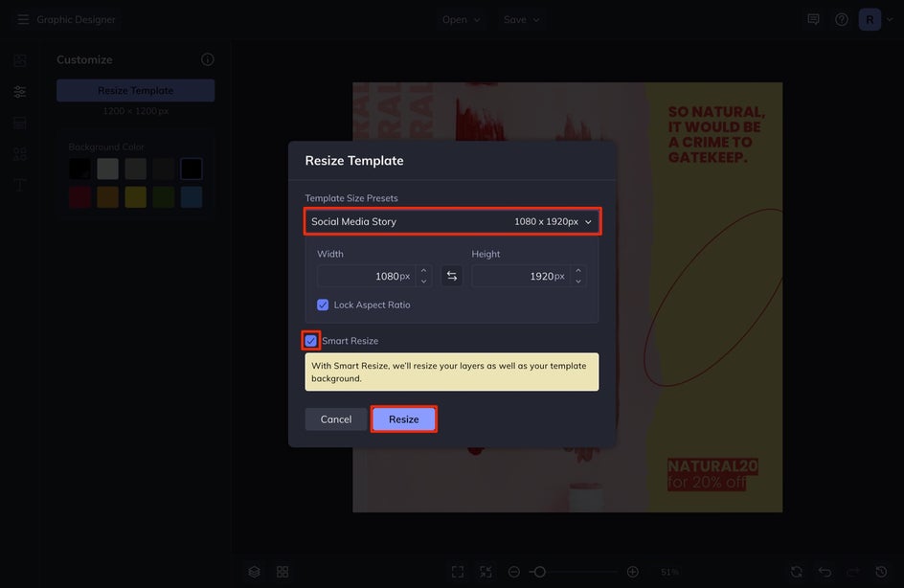Image resolution: width=904 pixels, height=588 pixels.
Task: Click the Height input field
Action: 521,276
